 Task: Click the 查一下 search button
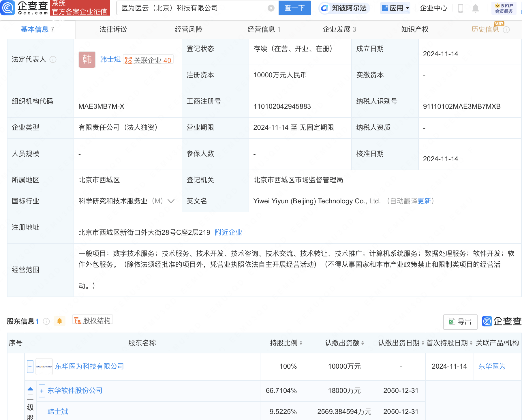294,8
